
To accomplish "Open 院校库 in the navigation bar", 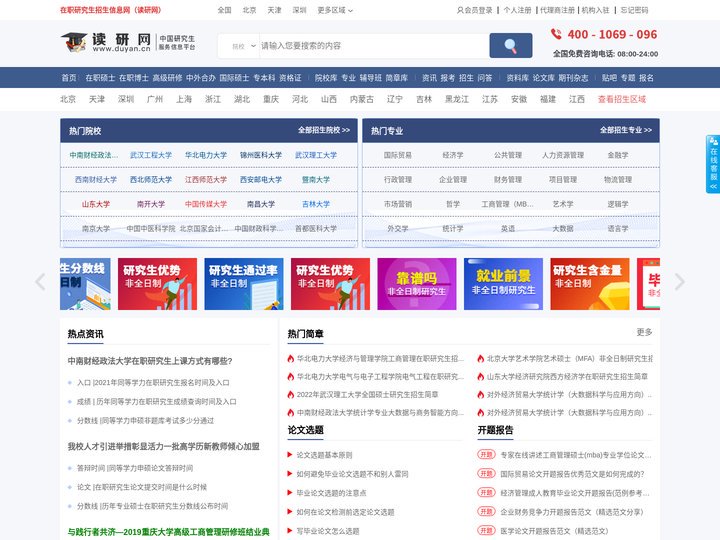I will [x=326, y=78].
